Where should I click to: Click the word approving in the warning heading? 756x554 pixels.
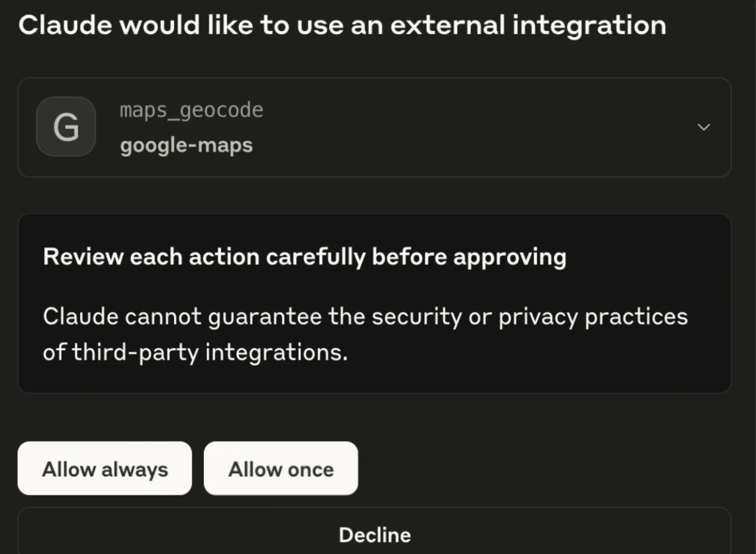510,257
